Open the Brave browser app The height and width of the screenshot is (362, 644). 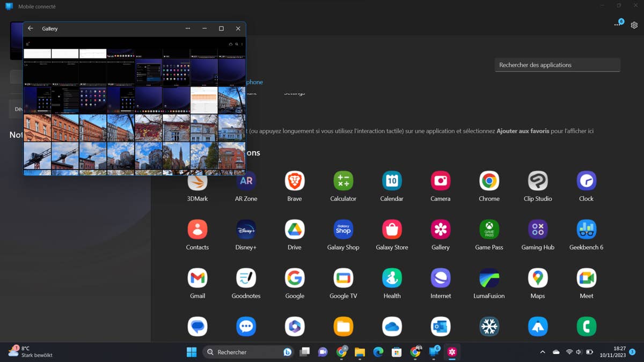(294, 181)
